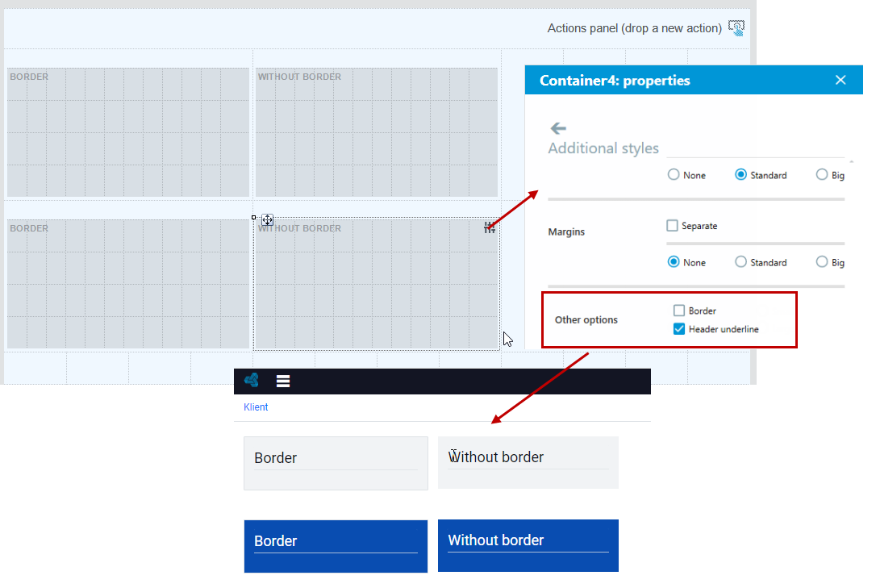Go back using the arrow above Additional styles
876x588 pixels.
(558, 128)
